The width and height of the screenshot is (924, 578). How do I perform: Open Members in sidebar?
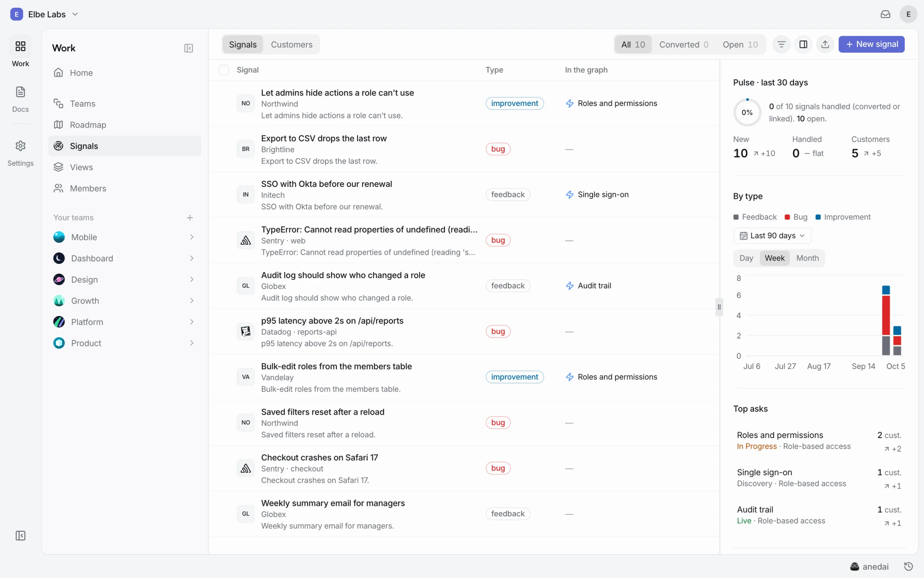(125, 188)
